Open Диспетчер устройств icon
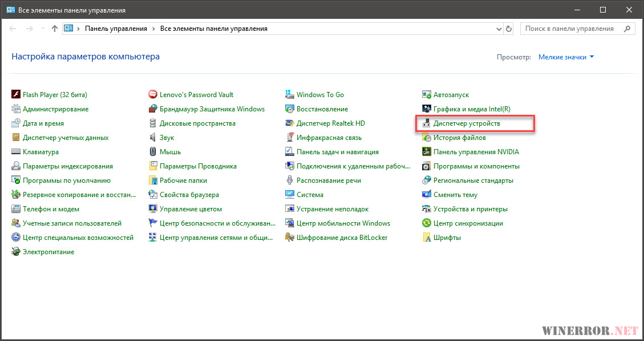 point(427,123)
